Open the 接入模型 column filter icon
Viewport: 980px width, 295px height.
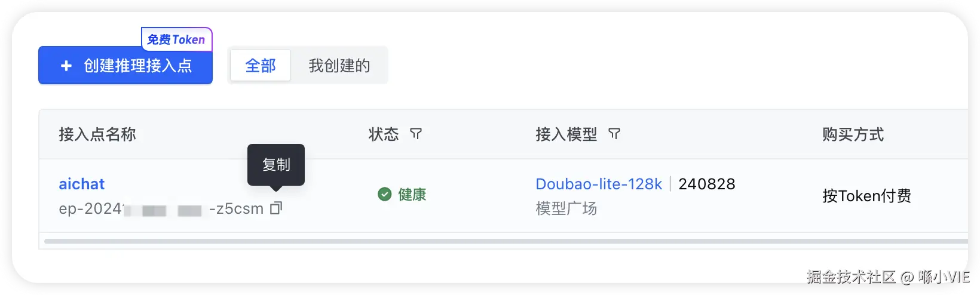(x=614, y=134)
